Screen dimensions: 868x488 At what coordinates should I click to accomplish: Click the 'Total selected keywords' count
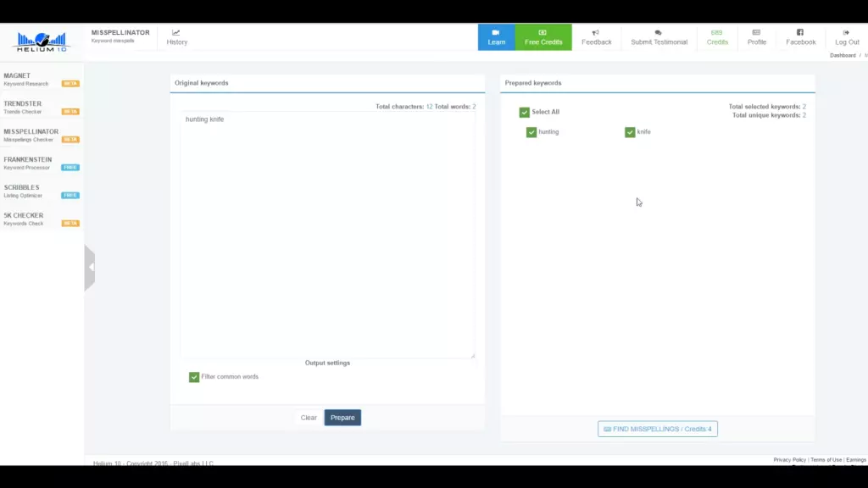click(x=767, y=107)
